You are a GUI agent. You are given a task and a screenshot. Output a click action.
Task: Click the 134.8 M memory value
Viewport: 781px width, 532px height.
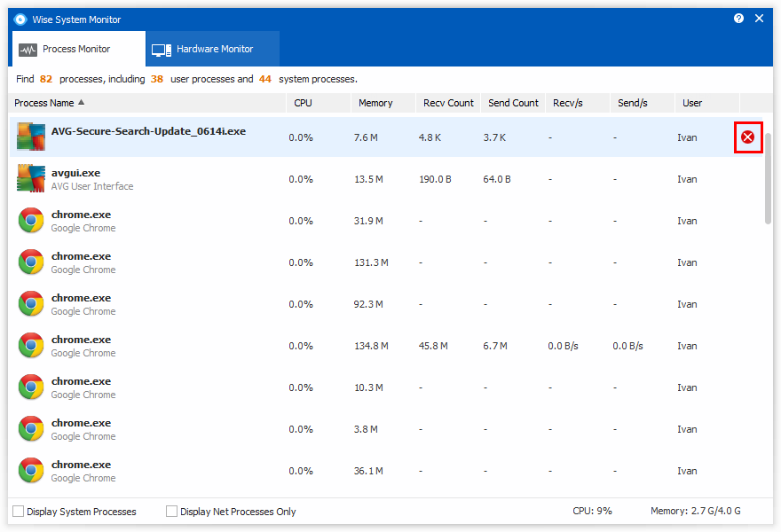point(371,346)
